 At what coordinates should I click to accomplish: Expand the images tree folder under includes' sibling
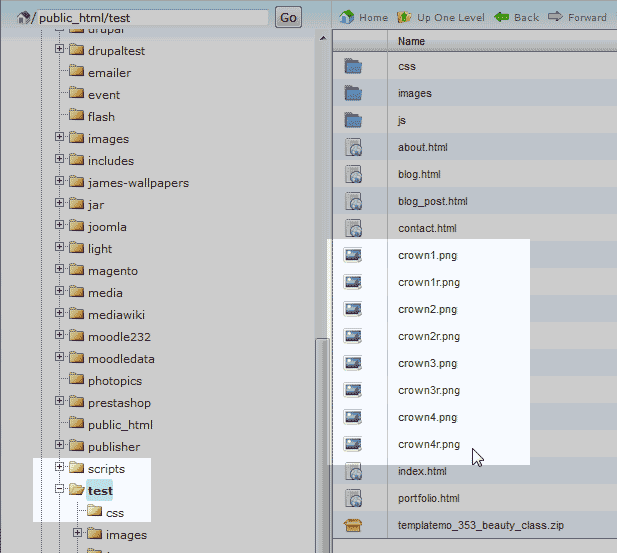[x=59, y=137]
